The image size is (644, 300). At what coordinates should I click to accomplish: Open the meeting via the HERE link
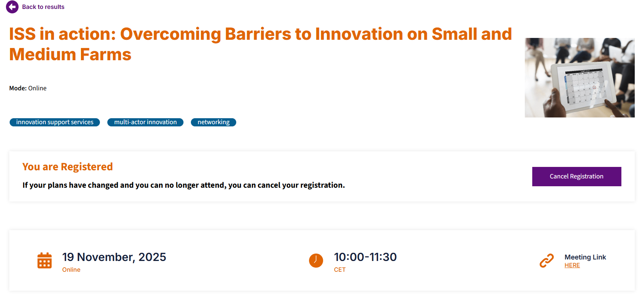click(572, 265)
